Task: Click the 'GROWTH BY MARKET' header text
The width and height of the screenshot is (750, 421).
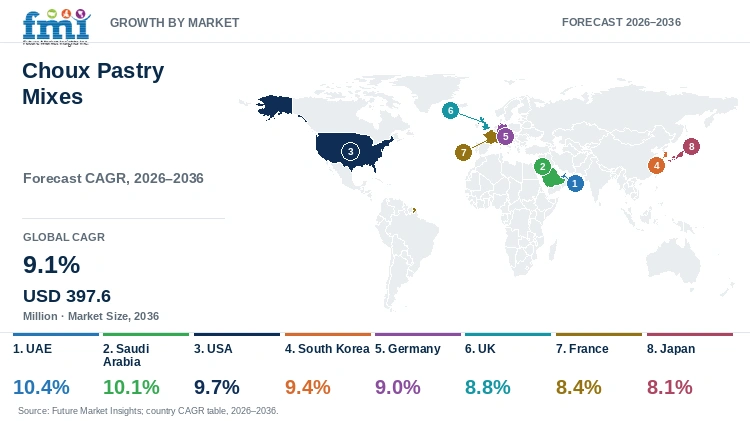Action: [x=175, y=22]
